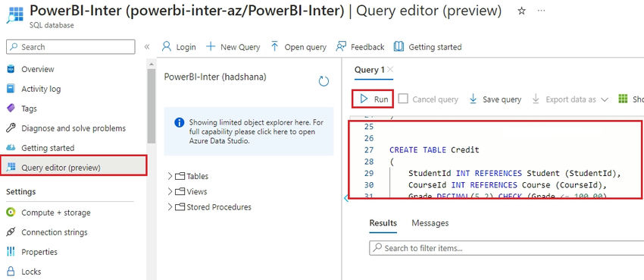Run the query

(374, 99)
